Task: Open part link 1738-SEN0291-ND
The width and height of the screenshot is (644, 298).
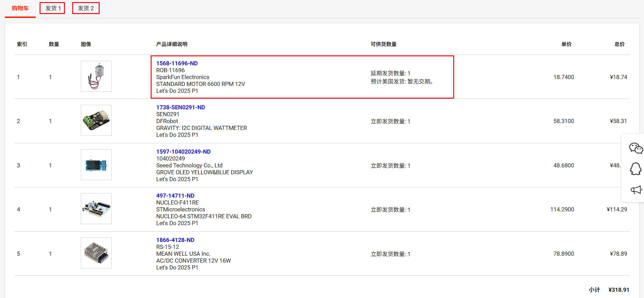Action: [181, 107]
